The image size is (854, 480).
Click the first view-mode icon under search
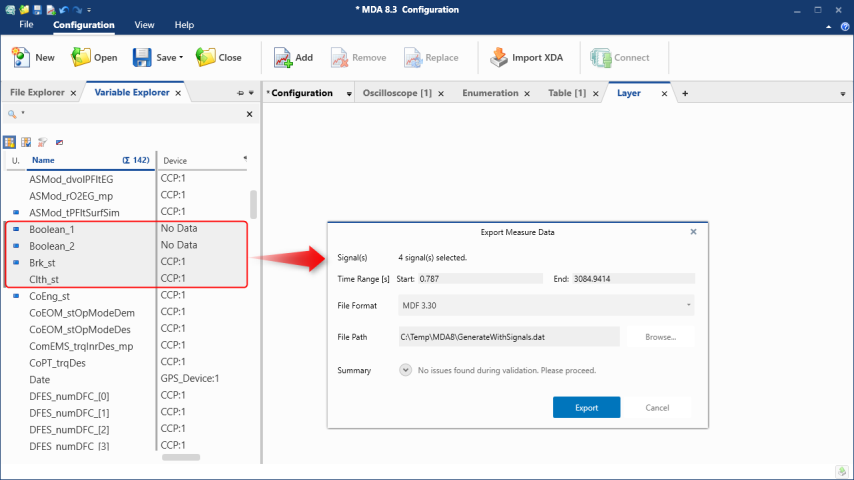click(x=10, y=142)
